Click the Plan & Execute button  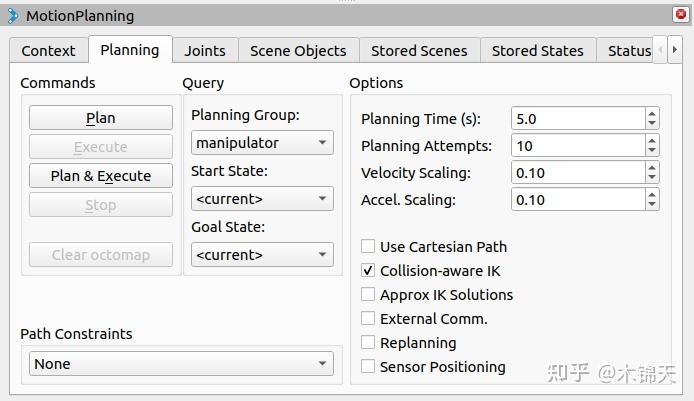click(100, 176)
